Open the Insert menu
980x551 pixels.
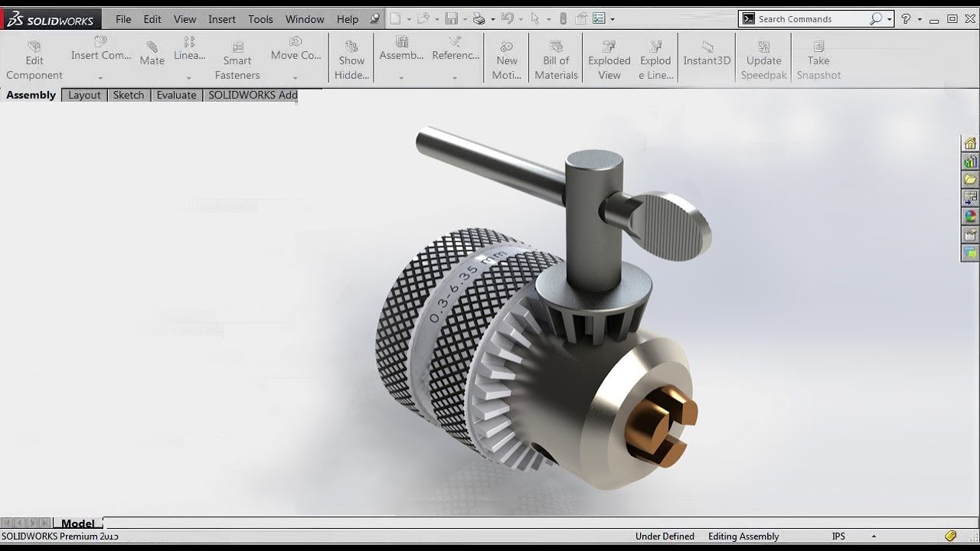click(222, 19)
